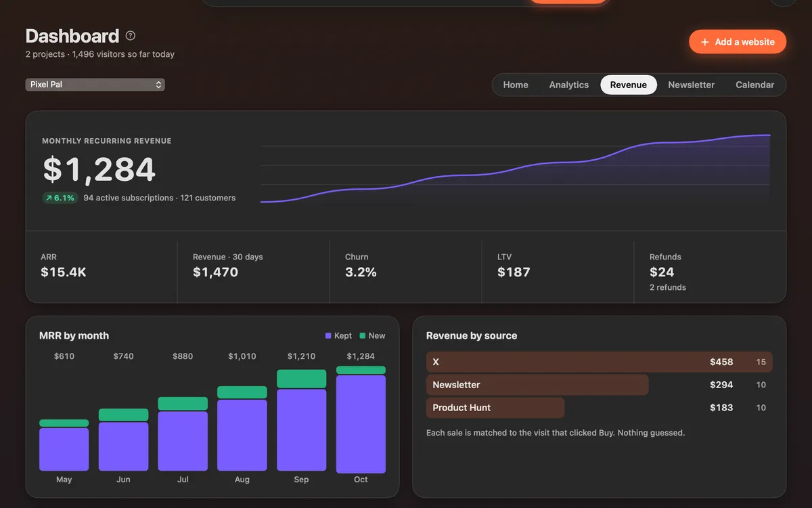This screenshot has height=508, width=812.
Task: Click the 6.1% growth badge
Action: point(60,198)
